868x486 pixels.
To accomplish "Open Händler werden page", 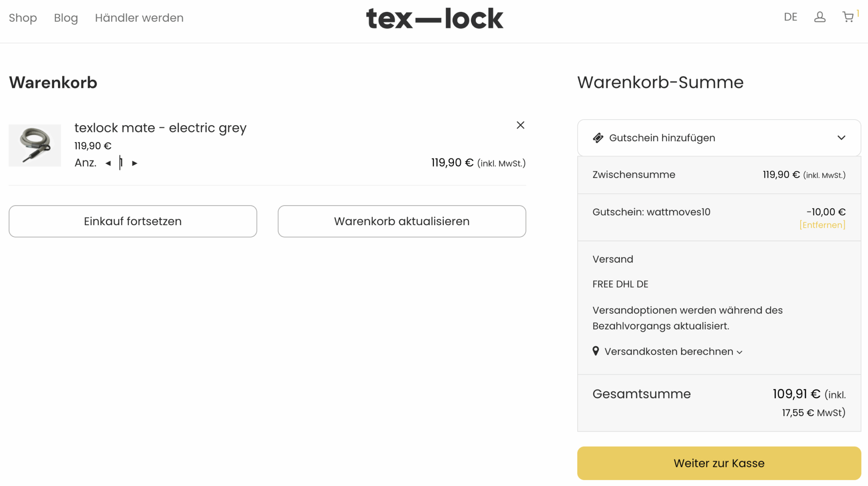I will coord(139,18).
